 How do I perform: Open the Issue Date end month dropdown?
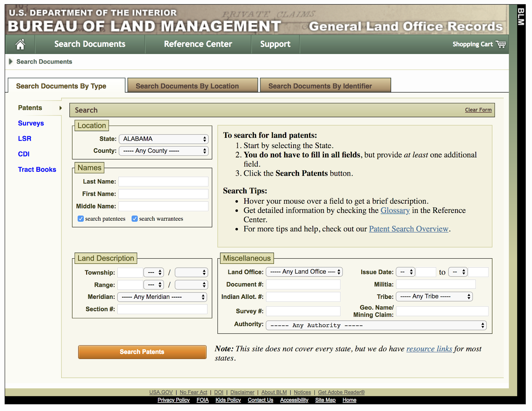point(458,272)
